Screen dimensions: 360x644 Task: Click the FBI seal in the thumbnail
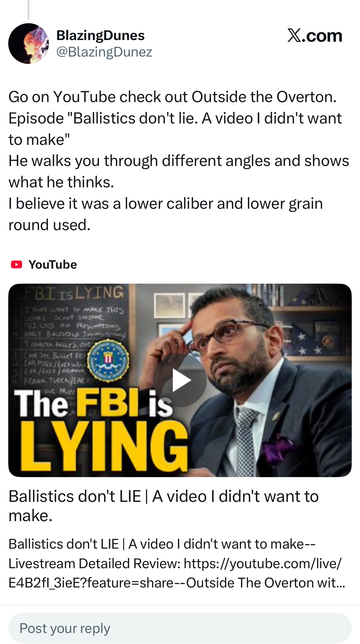coord(108,360)
